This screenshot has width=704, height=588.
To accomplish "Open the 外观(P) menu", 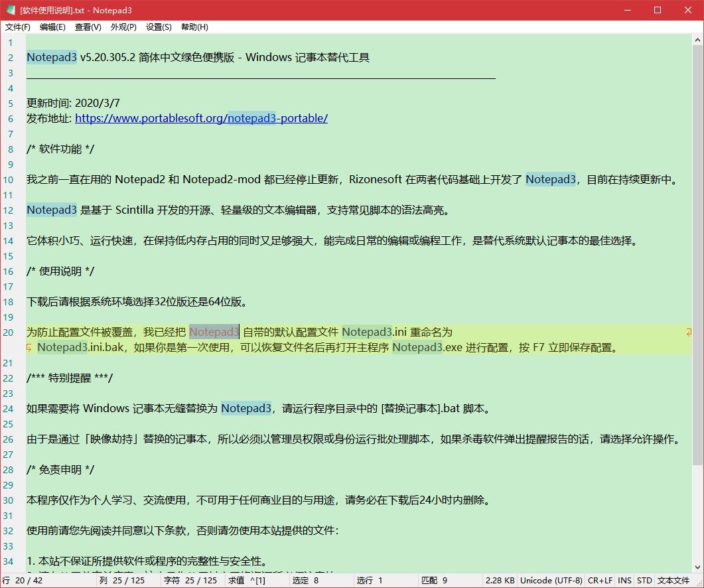I will [124, 27].
